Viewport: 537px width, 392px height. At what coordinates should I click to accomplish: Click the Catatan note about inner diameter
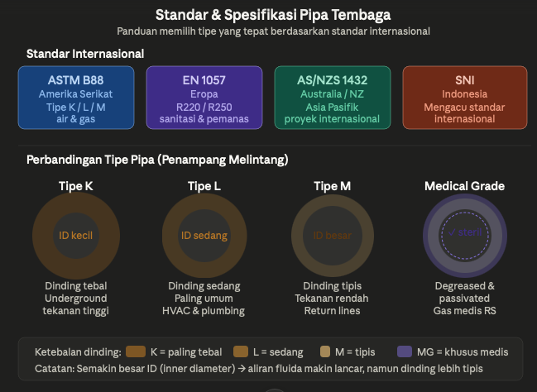(x=258, y=369)
